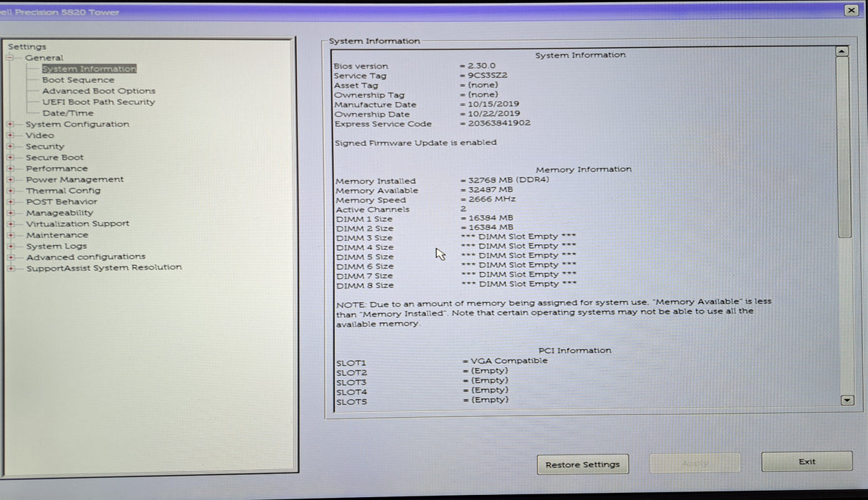Image resolution: width=868 pixels, height=500 pixels.
Task: Expand the Power Management node
Action: [x=11, y=179]
